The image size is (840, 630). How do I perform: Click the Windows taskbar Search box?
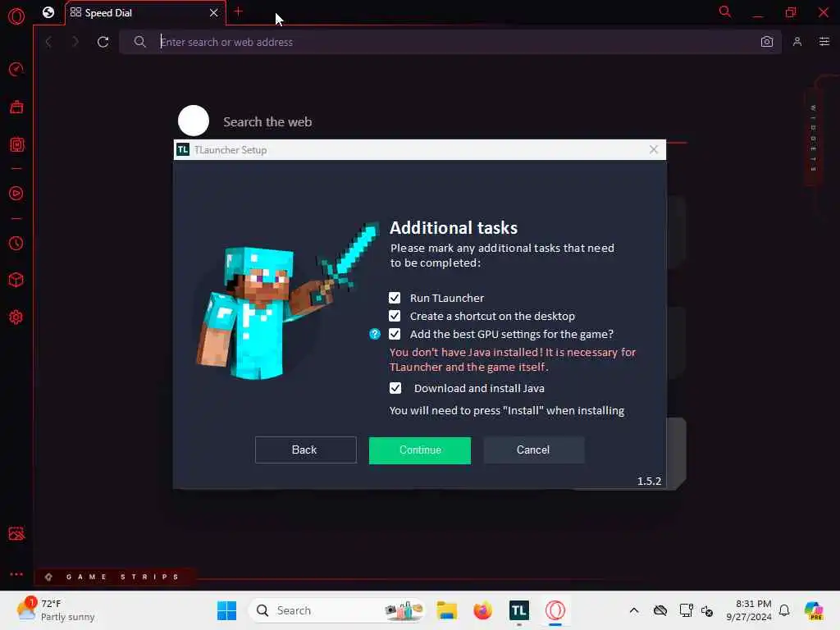tap(336, 610)
